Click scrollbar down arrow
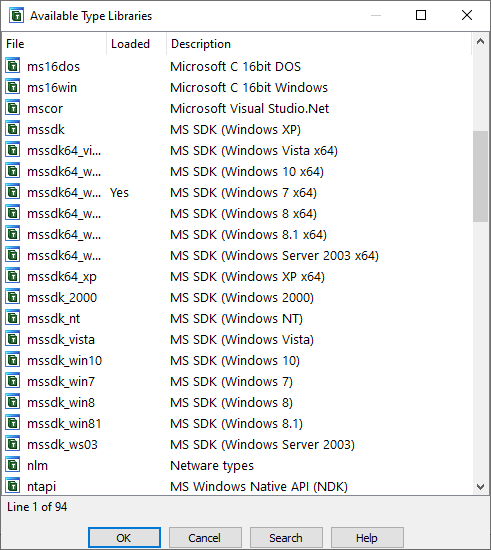The image size is (491, 550). (x=480, y=487)
